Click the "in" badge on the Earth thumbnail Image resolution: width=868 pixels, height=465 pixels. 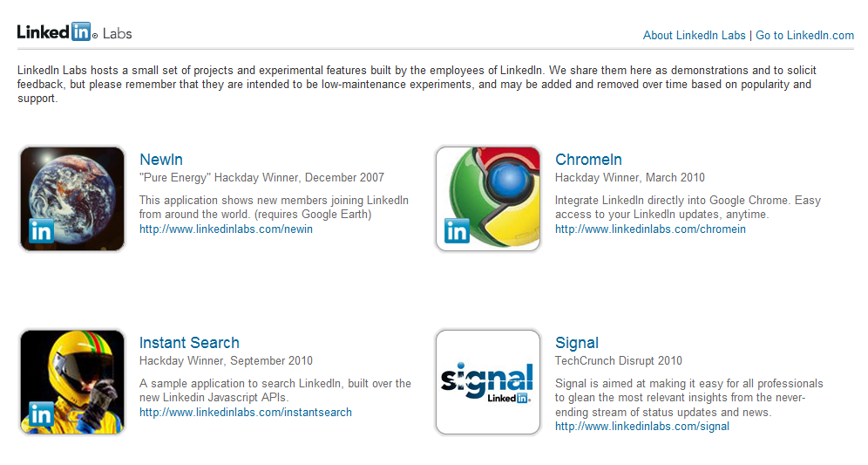tap(41, 231)
